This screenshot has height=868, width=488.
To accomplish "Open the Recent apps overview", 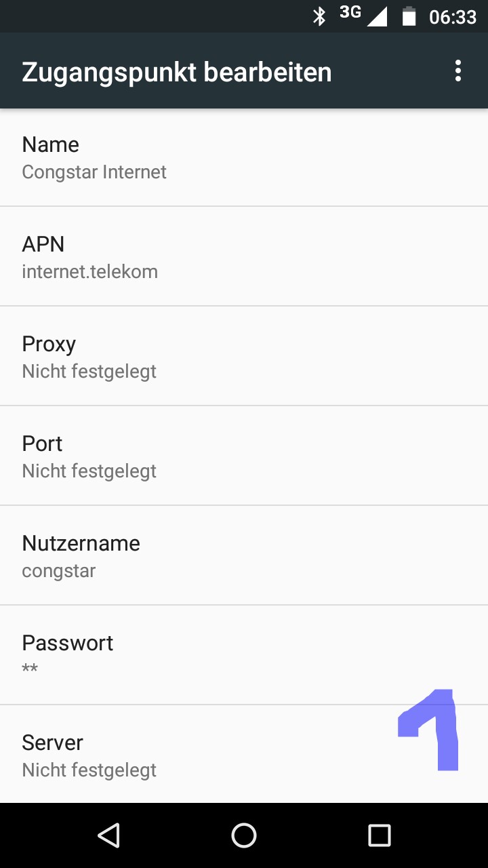I will (x=380, y=835).
